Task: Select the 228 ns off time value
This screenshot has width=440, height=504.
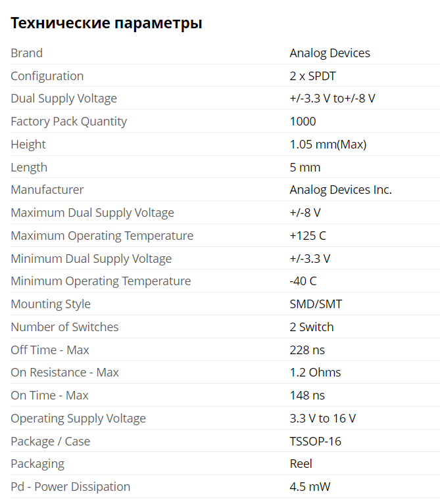Action: 307,350
